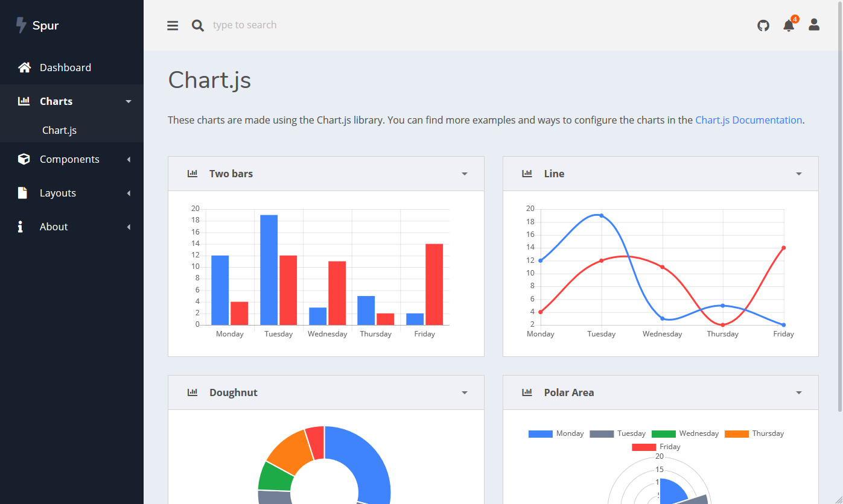Image resolution: width=843 pixels, height=504 pixels.
Task: Click blue Tuesday peak point on Line chart
Action: pos(602,215)
